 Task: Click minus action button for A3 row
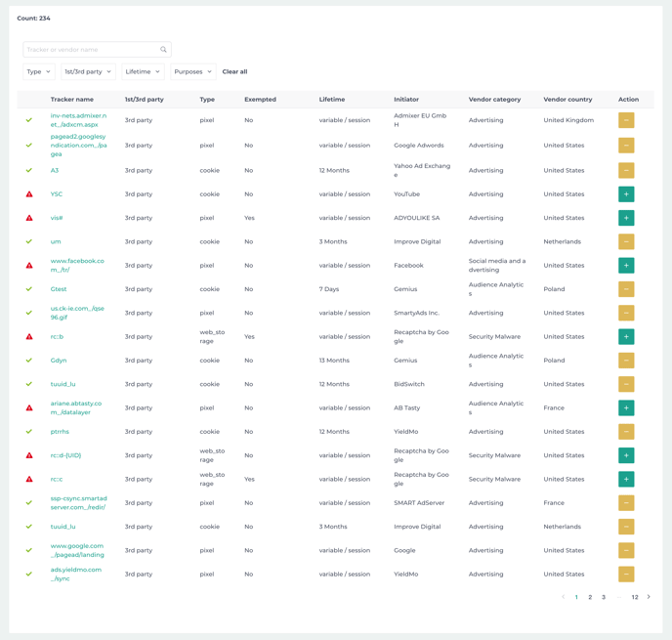point(626,170)
